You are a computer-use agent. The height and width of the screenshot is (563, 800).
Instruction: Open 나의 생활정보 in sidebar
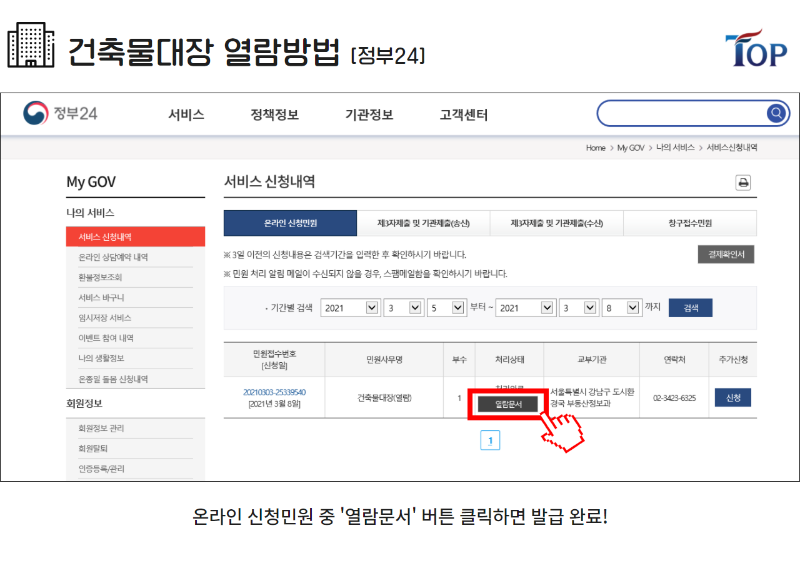(101, 358)
